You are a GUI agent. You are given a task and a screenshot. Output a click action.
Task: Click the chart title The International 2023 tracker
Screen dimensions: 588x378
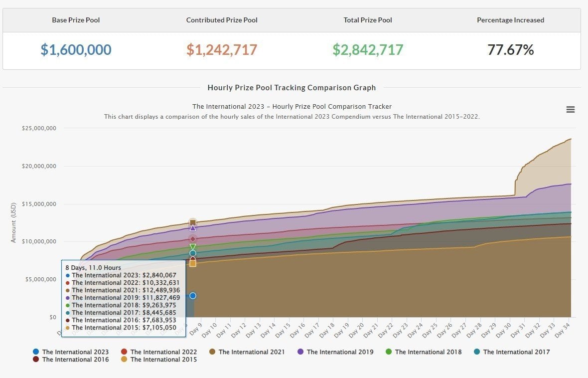[292, 106]
